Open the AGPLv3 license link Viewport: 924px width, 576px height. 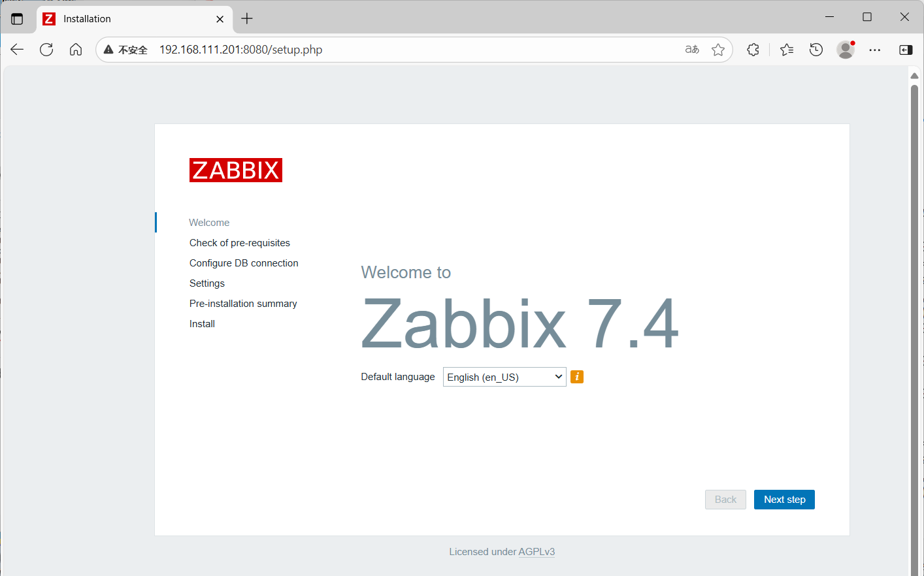pos(536,551)
